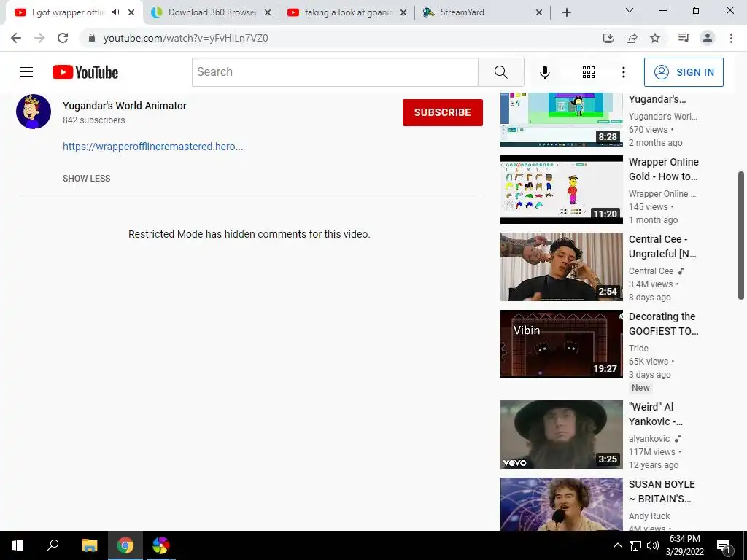Click the install app icon in address bar
The width and height of the screenshot is (747, 560).
608,38
